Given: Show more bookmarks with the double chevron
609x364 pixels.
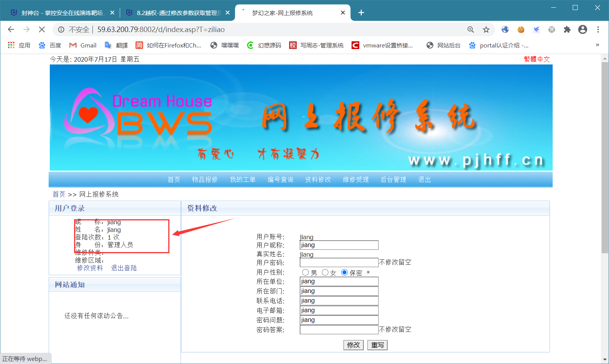Looking at the screenshot, I should 597,45.
